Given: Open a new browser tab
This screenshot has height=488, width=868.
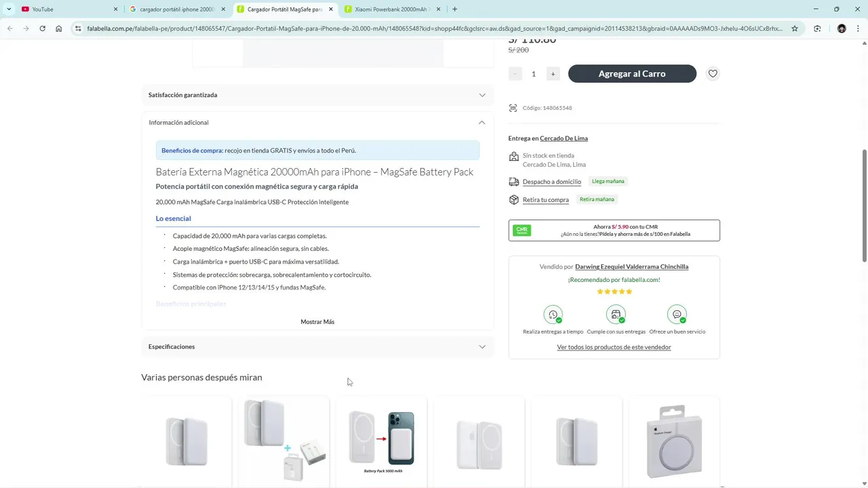Looking at the screenshot, I should 454,9.
